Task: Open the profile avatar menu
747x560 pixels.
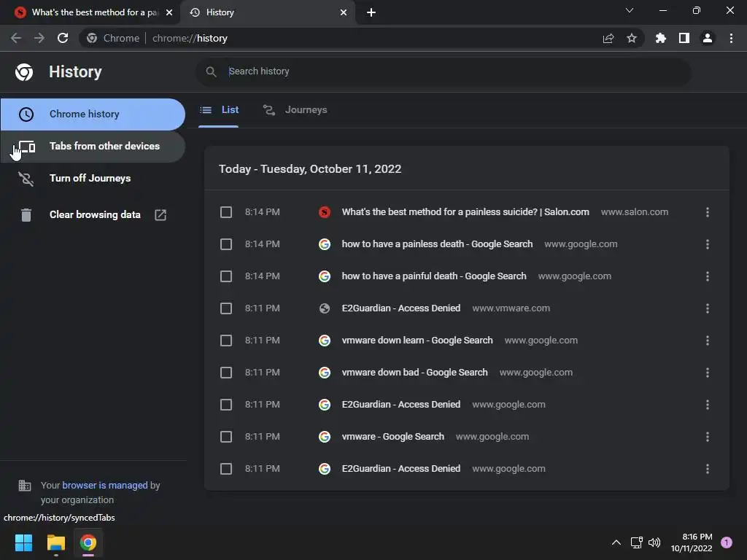Action: (x=708, y=38)
